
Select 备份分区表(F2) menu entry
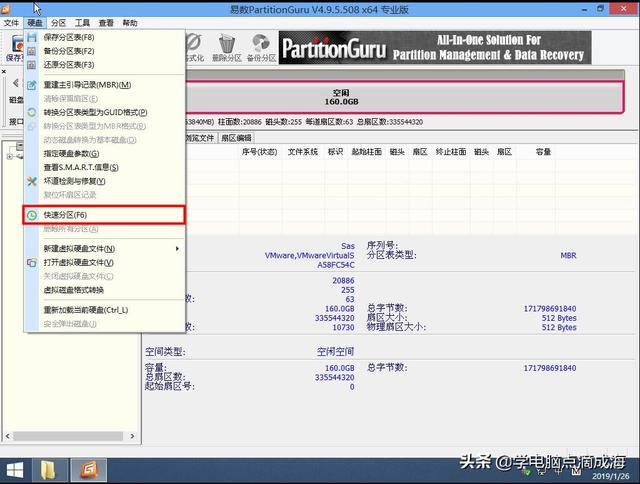click(x=105, y=51)
